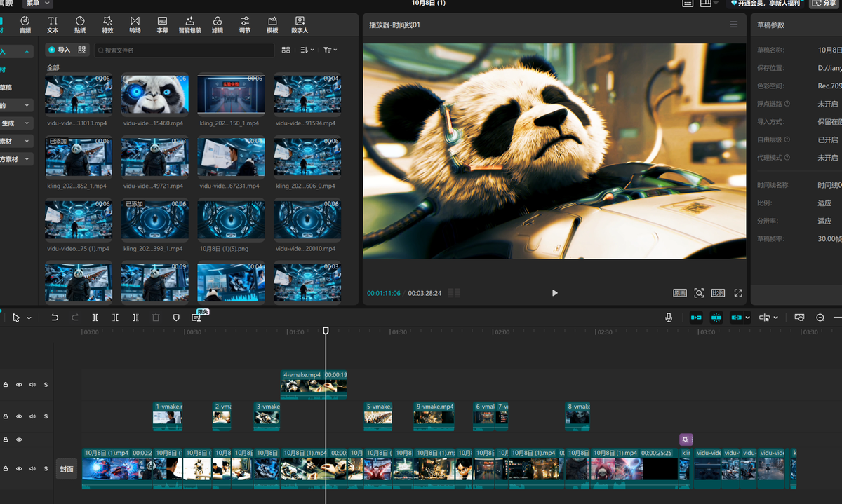Switch to the 滤镜 (filters) tab
This screenshot has height=504, width=842.
click(x=218, y=25)
